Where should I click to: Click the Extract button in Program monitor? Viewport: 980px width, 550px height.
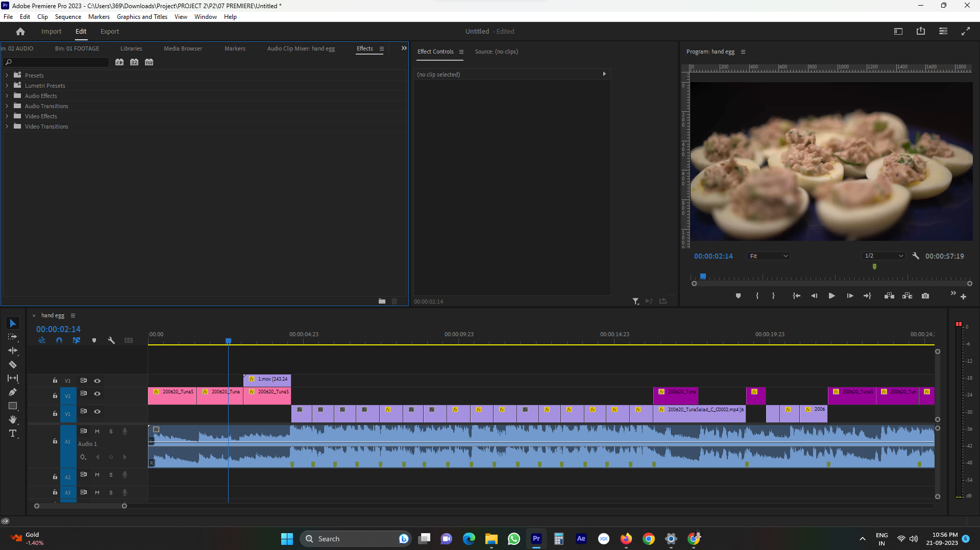(907, 296)
